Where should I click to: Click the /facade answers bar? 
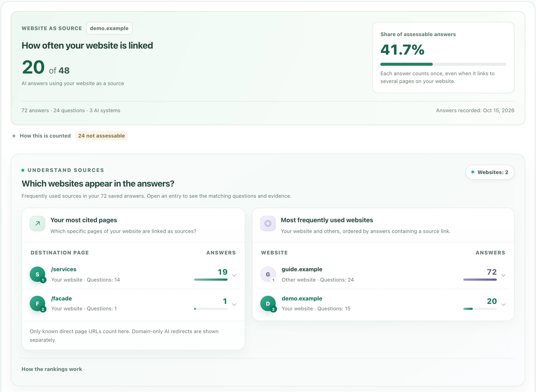pyautogui.click(x=211, y=309)
